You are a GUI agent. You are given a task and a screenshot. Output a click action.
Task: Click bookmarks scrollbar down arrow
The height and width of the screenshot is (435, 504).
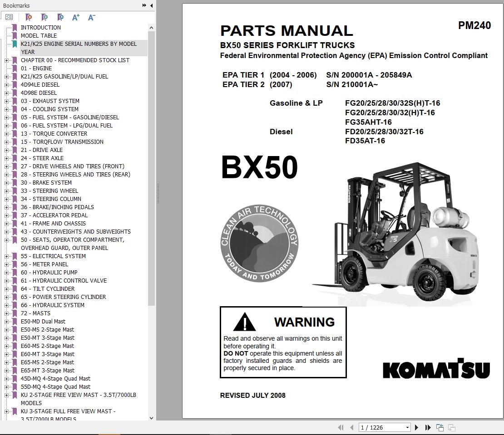(x=151, y=418)
